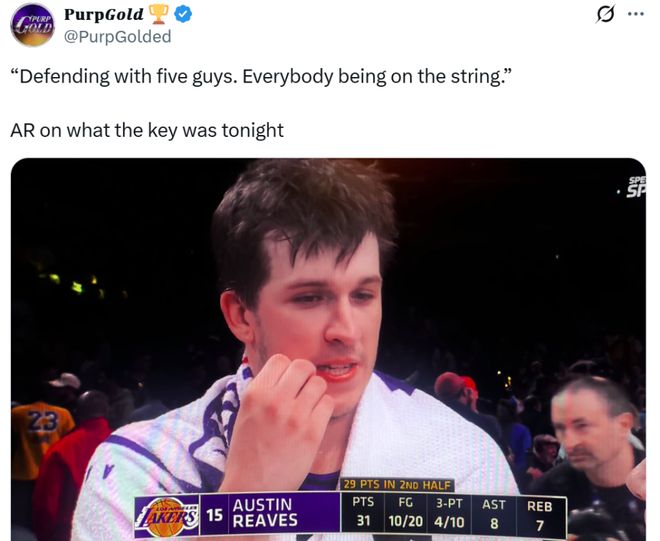
Task: Click the "Defending with five guys" quote text
Action: pos(261,77)
